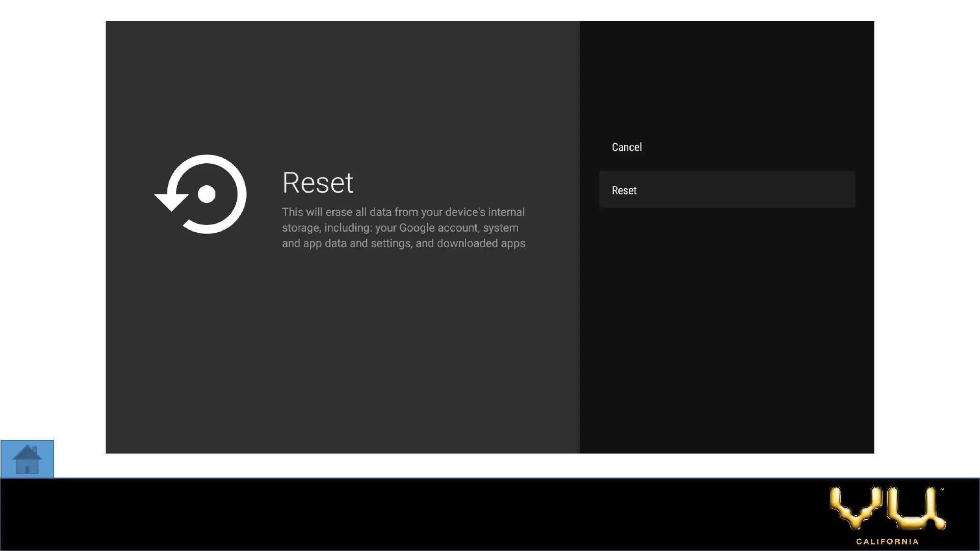Click the words Google account in description
Viewport: 980px width, 551px height.
click(438, 228)
